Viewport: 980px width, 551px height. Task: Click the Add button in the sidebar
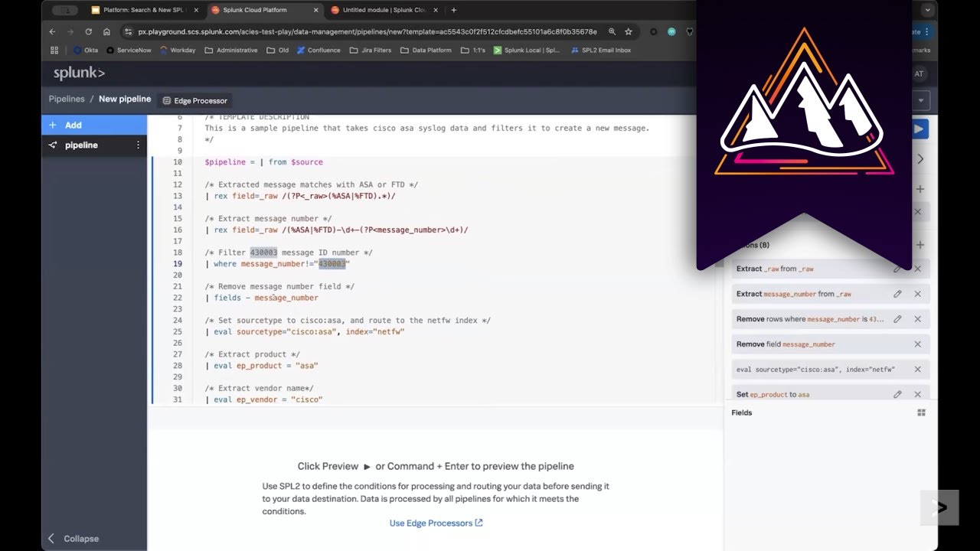click(94, 125)
